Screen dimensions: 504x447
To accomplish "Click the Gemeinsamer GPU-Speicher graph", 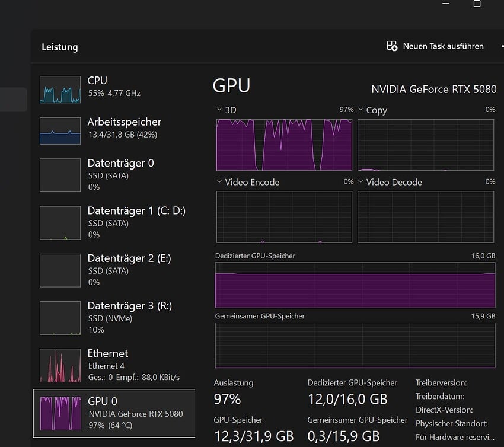I will click(355, 346).
